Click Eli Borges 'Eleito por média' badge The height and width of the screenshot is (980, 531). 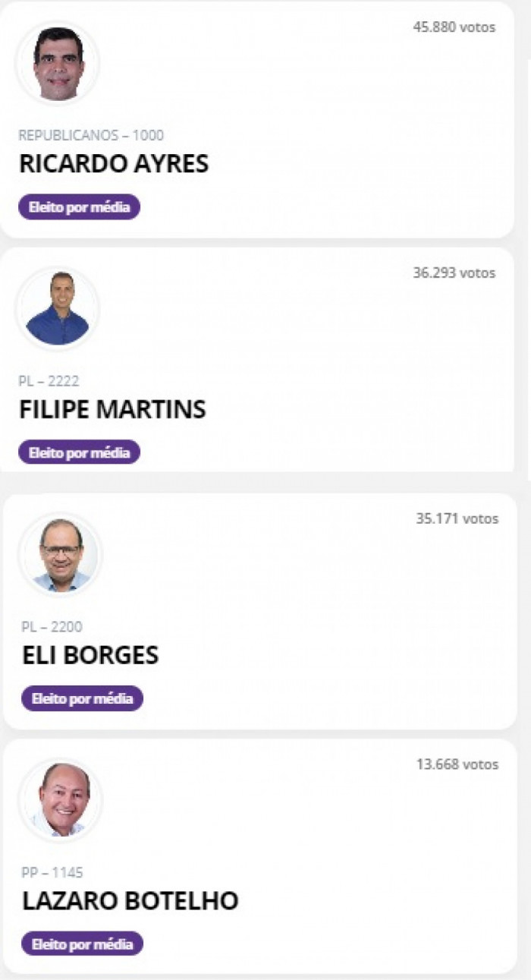click(x=83, y=698)
